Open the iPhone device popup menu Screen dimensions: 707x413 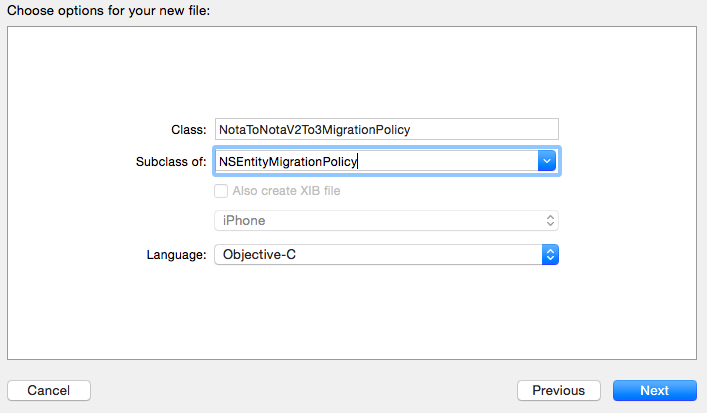(385, 220)
